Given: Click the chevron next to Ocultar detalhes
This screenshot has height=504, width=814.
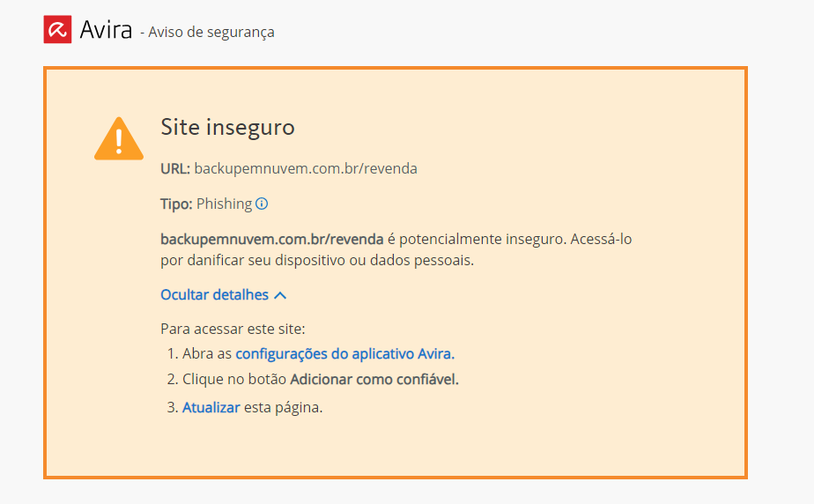Looking at the screenshot, I should (280, 295).
